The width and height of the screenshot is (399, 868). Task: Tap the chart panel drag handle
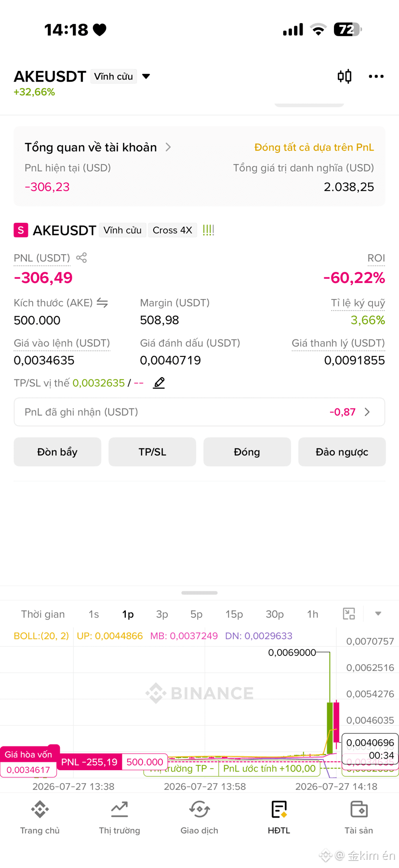point(199,593)
